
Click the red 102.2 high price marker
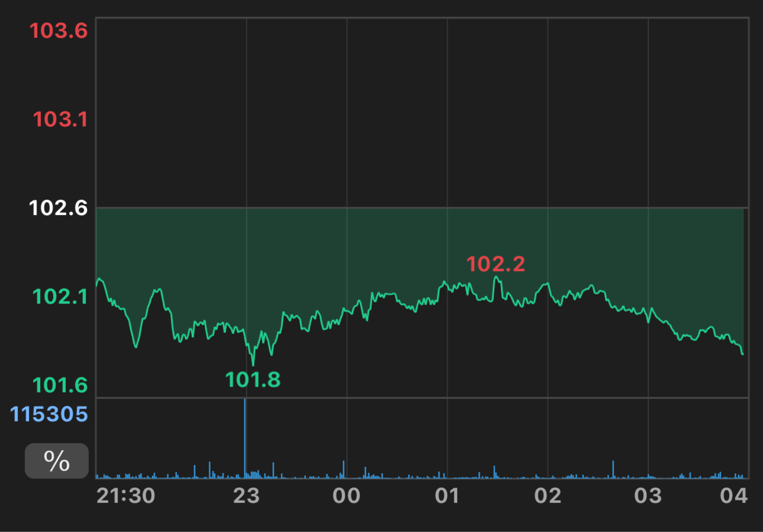click(496, 264)
